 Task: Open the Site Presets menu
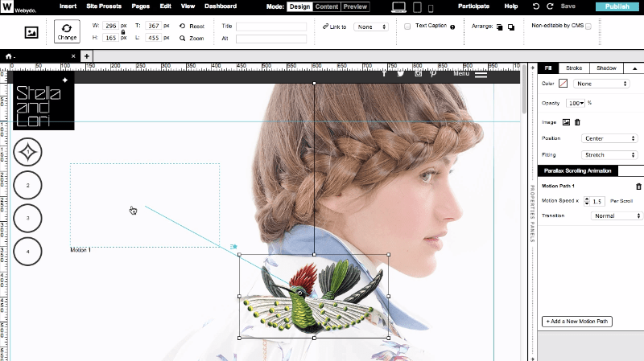(x=105, y=6)
